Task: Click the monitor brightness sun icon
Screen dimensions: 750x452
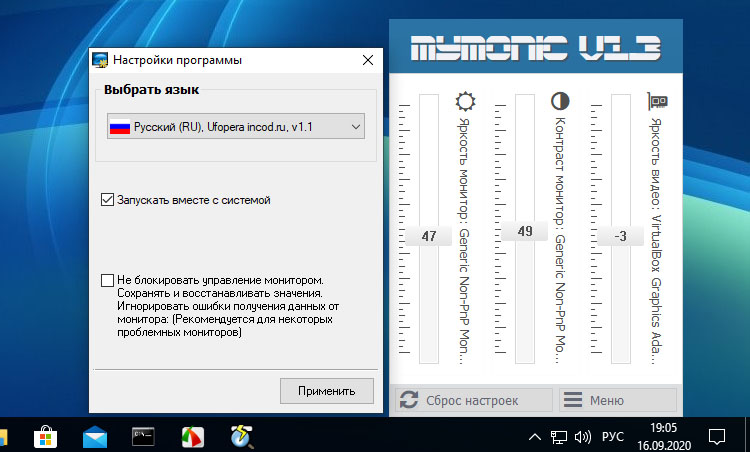Action: 465,101
